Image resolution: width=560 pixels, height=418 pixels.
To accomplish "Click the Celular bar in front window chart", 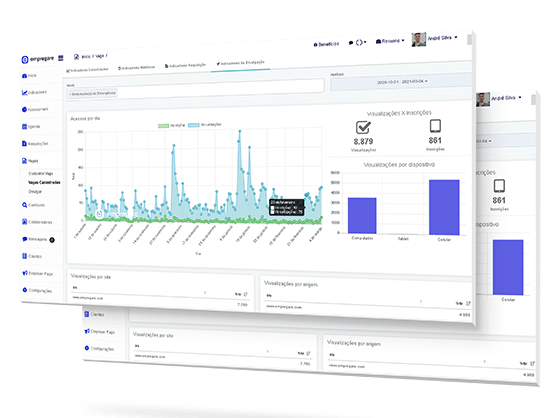I will tap(444, 207).
